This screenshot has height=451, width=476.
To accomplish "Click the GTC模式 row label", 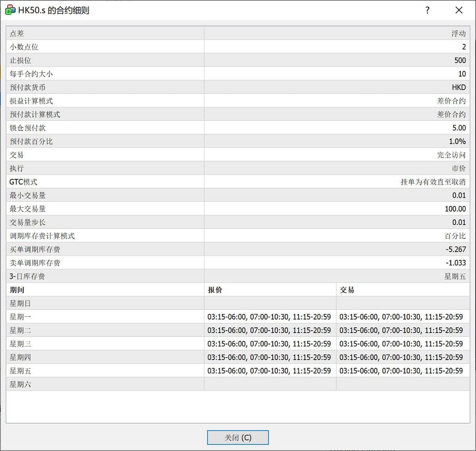I will pyautogui.click(x=23, y=182).
